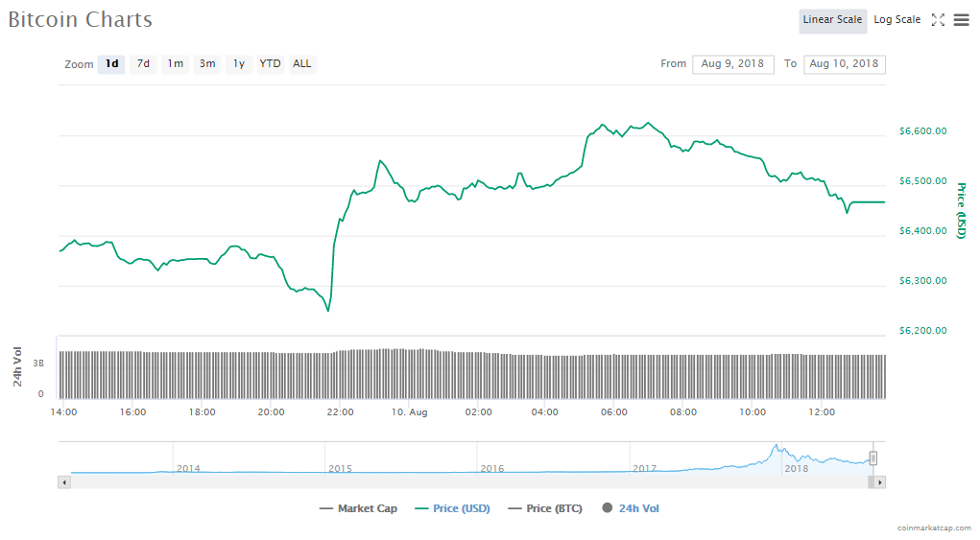Image resolution: width=980 pixels, height=540 pixels.
Task: Switch to Linear Scale
Action: click(x=832, y=20)
